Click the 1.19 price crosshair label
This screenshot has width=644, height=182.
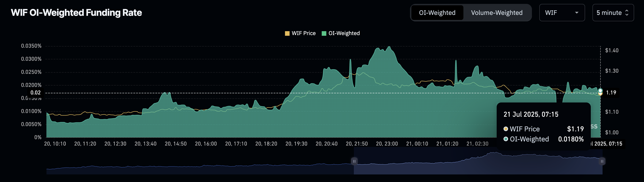611,93
